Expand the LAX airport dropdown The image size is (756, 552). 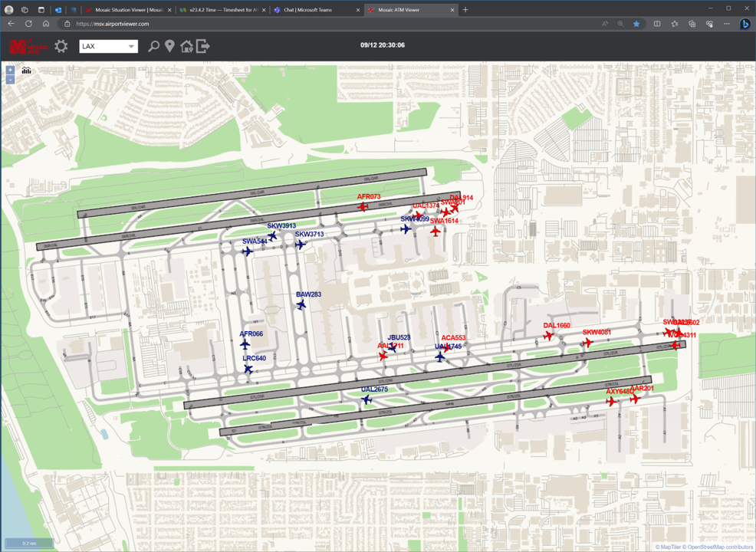108,46
